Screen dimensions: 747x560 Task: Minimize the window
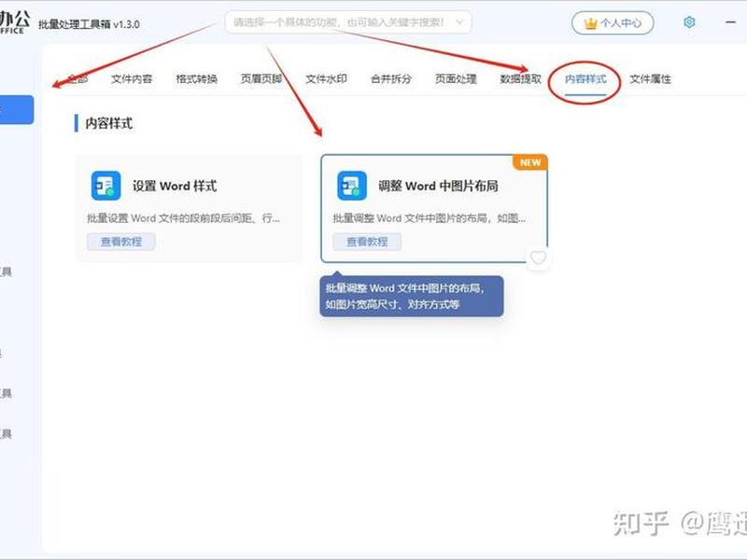tap(730, 21)
